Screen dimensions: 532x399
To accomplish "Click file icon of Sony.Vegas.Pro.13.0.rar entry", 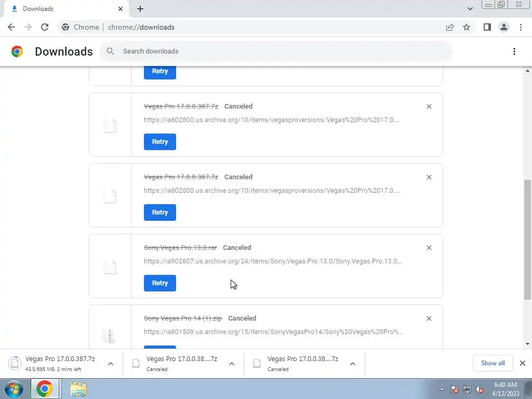I will tap(110, 267).
